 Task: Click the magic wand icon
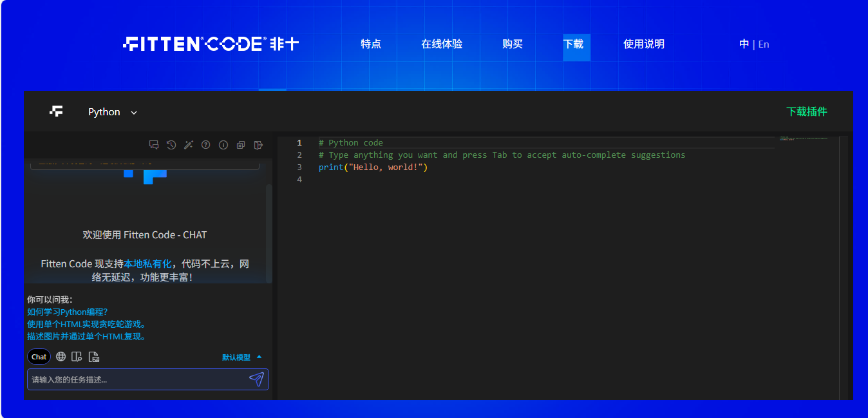(189, 145)
